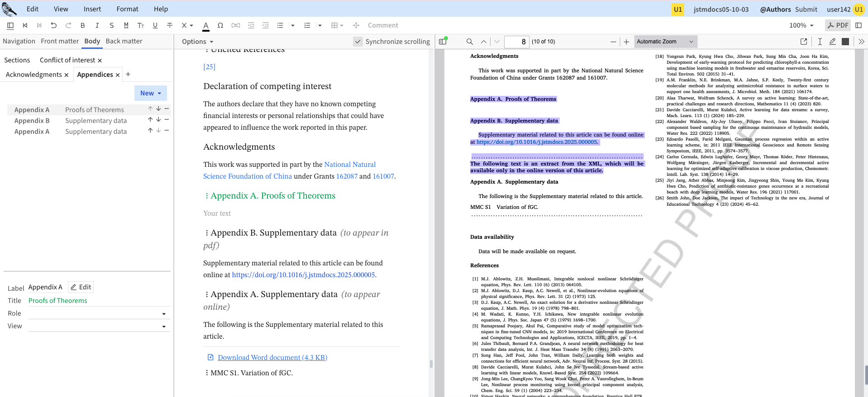Viewport: 868px width, 397px height.
Task: Uncheck Synchronize scrolling
Action: click(x=358, y=42)
